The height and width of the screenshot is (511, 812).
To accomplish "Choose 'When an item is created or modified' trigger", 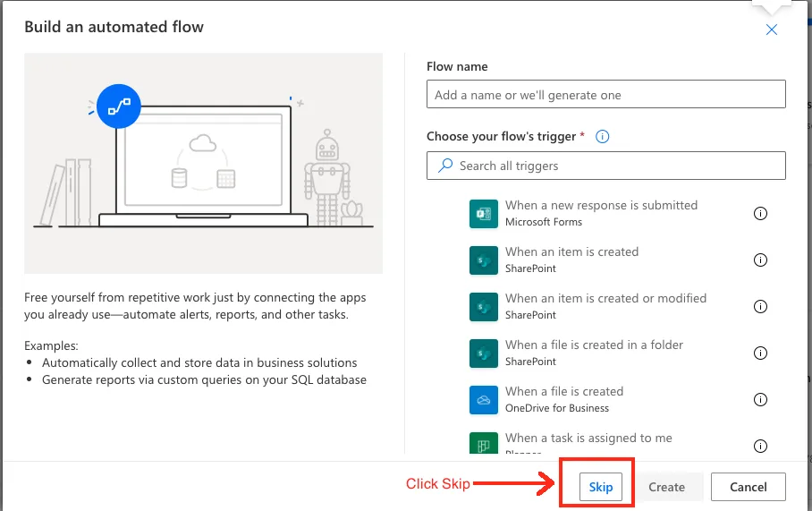I will point(606,299).
